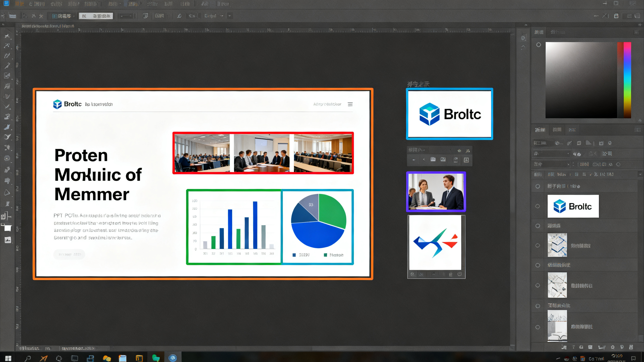Click the faint pill button below the mockup paragraph
The height and width of the screenshot is (362, 644).
click(69, 254)
